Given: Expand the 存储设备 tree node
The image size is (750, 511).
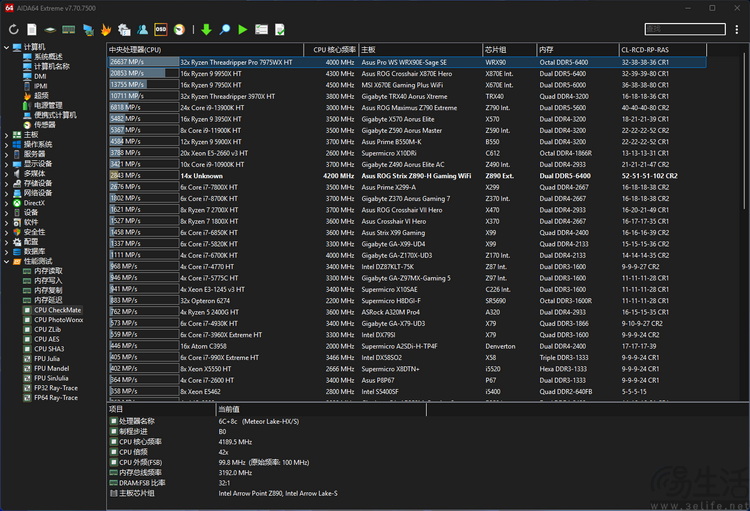Looking at the screenshot, I should click(x=6, y=183).
